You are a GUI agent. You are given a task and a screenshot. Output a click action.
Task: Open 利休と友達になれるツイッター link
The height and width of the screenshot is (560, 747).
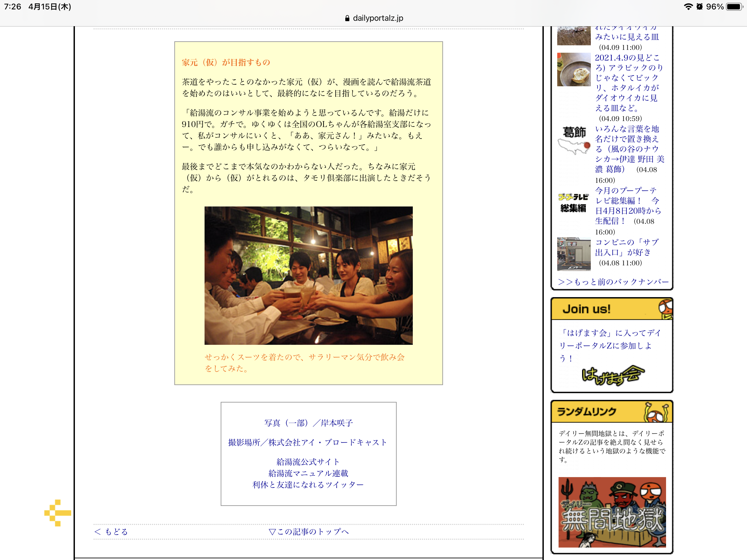[308, 485]
